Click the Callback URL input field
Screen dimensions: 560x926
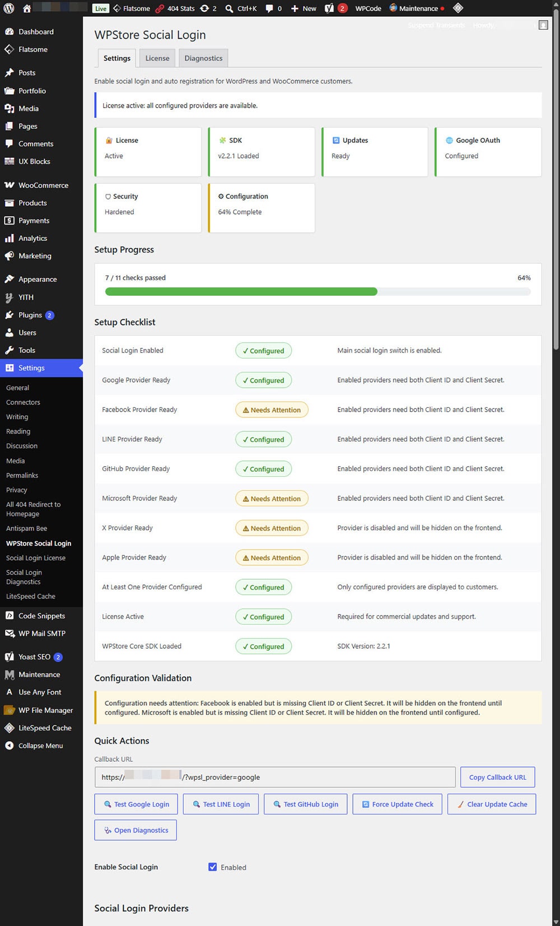[x=275, y=778]
